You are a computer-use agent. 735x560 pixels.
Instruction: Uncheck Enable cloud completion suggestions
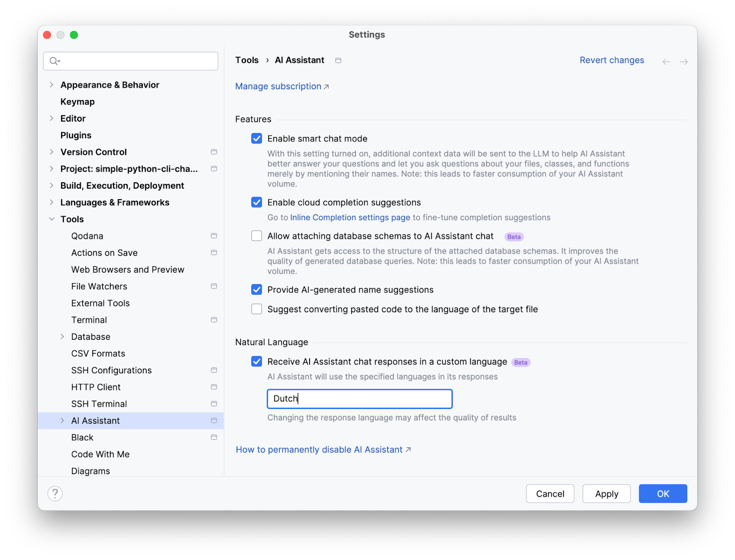(x=257, y=202)
